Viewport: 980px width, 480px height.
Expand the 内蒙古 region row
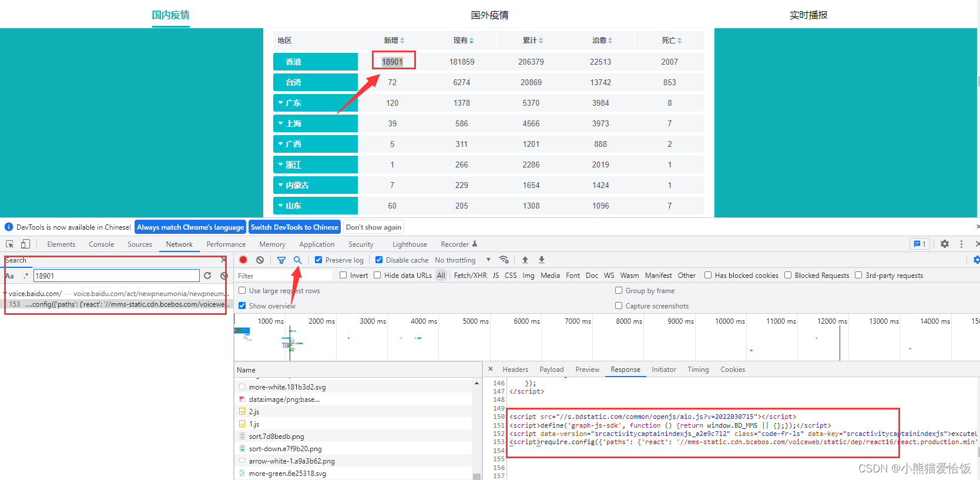[281, 185]
